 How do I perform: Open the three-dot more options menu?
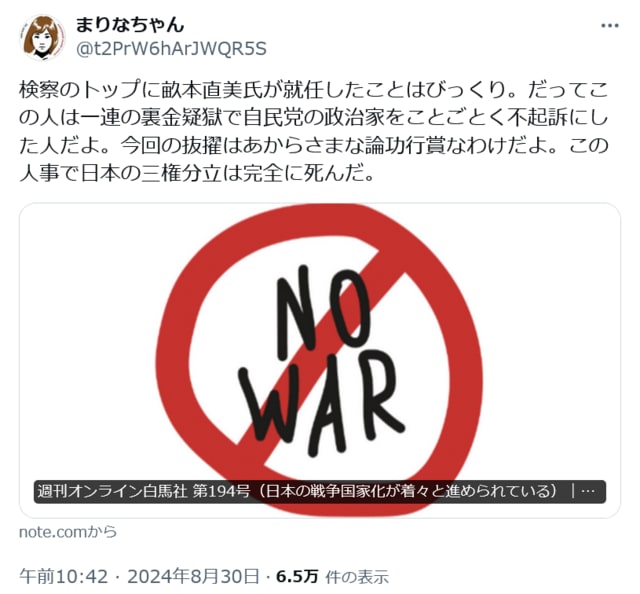(610, 26)
